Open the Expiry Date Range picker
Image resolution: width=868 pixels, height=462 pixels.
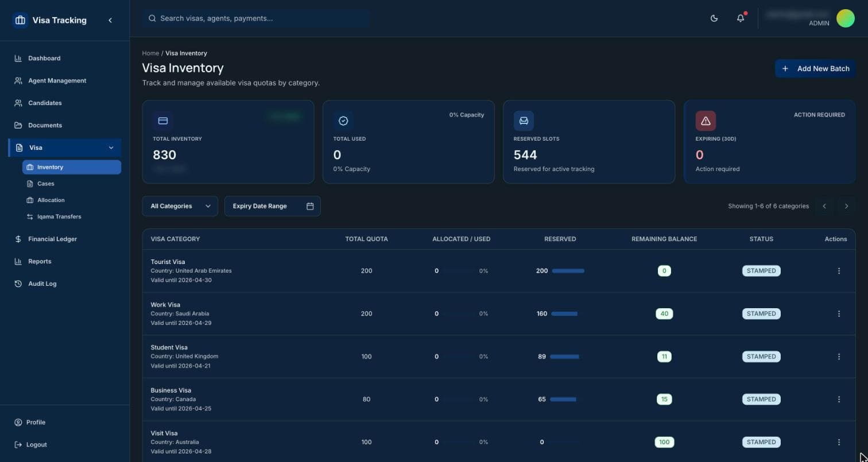coord(272,206)
